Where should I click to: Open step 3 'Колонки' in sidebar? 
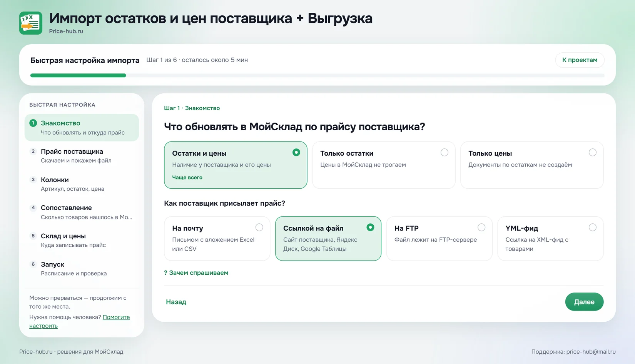[82, 184]
